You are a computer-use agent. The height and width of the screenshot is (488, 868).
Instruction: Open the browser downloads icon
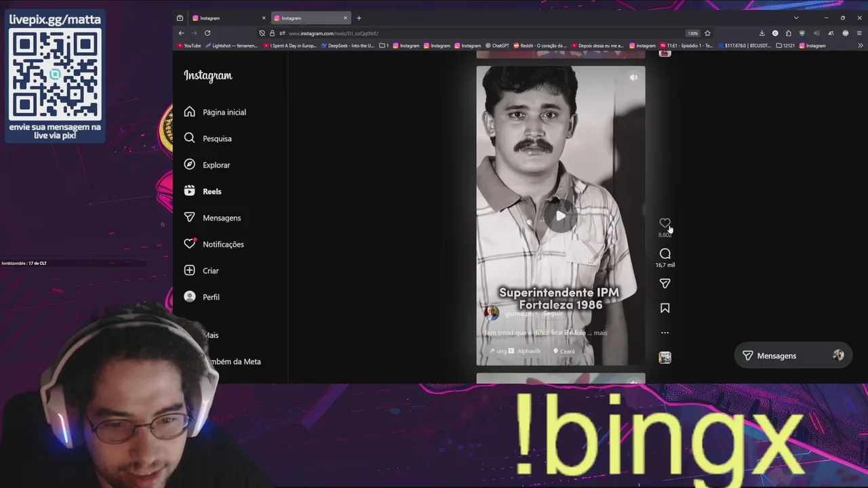click(762, 33)
